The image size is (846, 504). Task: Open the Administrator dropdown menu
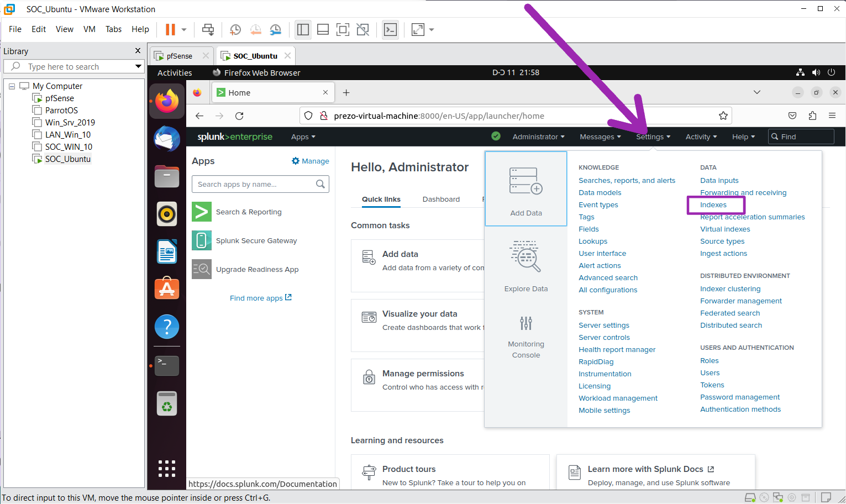click(538, 137)
